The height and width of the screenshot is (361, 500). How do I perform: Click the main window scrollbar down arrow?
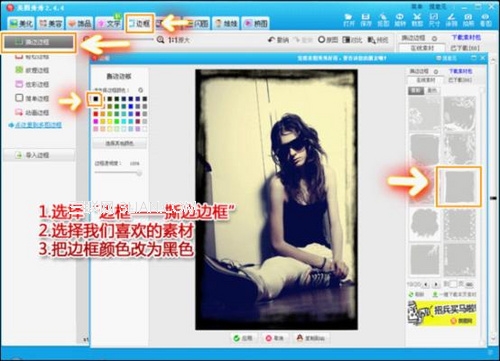coord(493,339)
